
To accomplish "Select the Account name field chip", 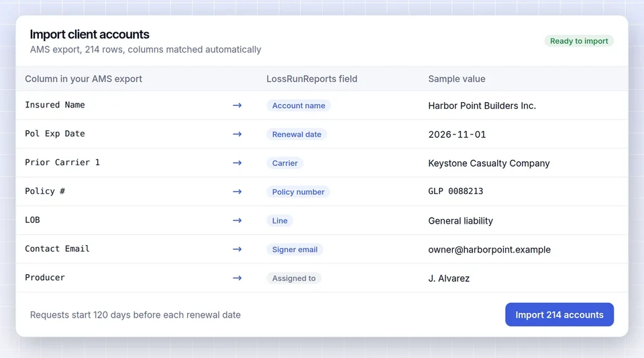I will click(x=299, y=105).
